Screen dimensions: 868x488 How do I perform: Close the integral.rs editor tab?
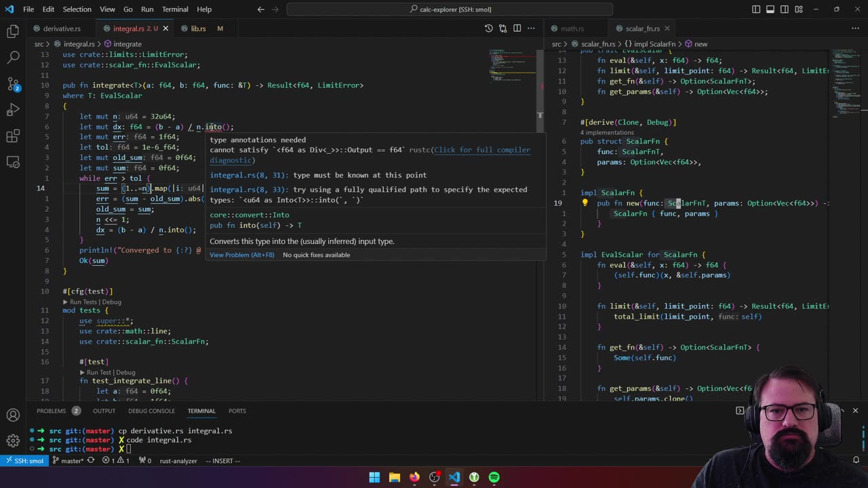point(165,28)
